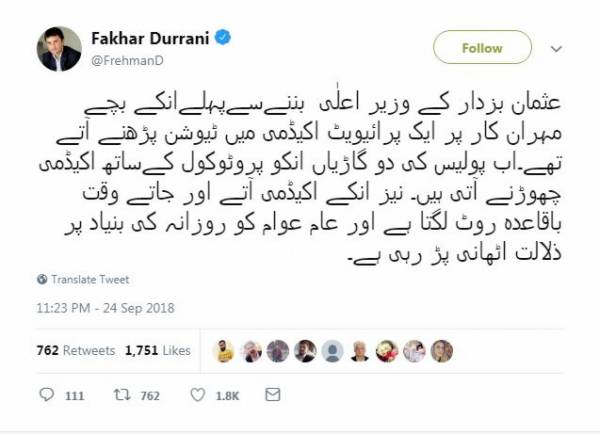Open the 11:23 PM - 24 Sep 2018 timestamp

[x=106, y=308]
